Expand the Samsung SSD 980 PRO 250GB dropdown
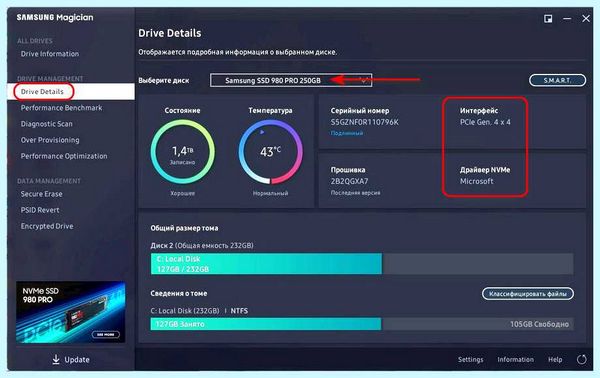 291,80
